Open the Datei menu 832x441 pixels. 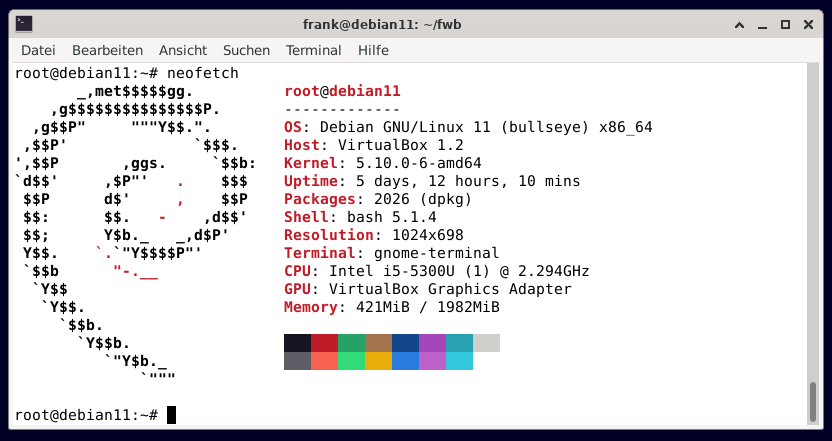pos(38,50)
